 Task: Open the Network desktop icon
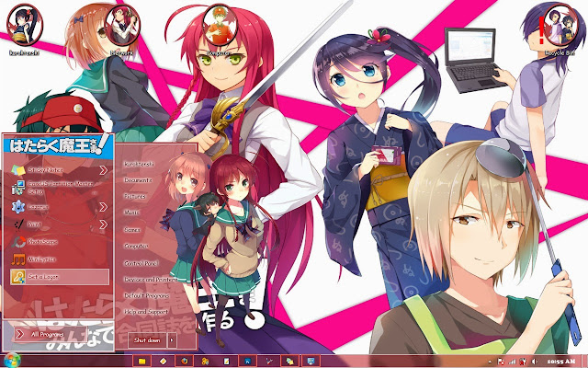click(x=122, y=29)
